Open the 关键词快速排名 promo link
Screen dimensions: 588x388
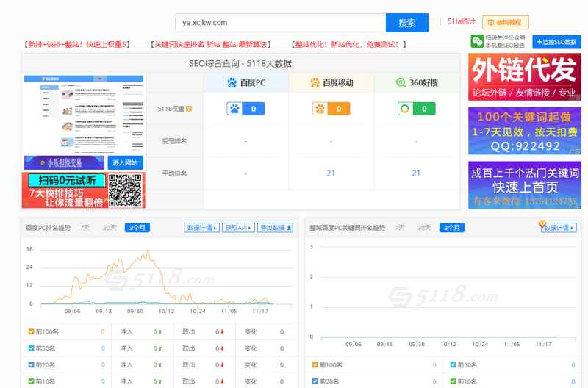point(210,45)
